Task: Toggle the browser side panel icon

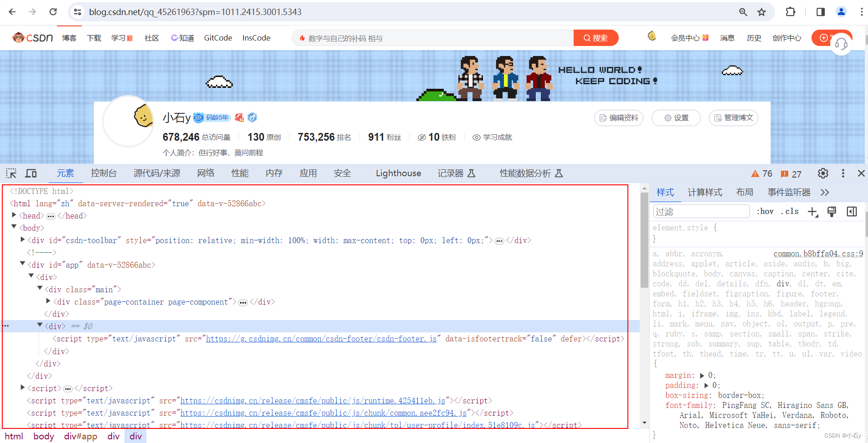Action: coord(821,12)
